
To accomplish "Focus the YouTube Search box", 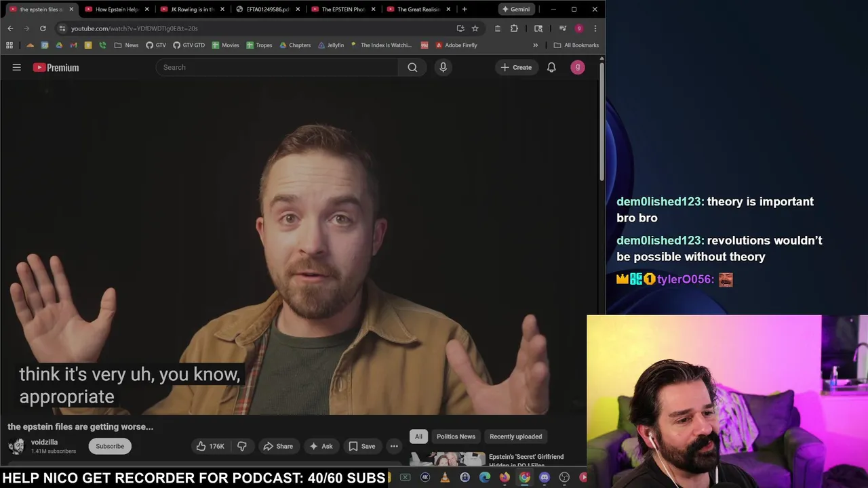I will 277,67.
